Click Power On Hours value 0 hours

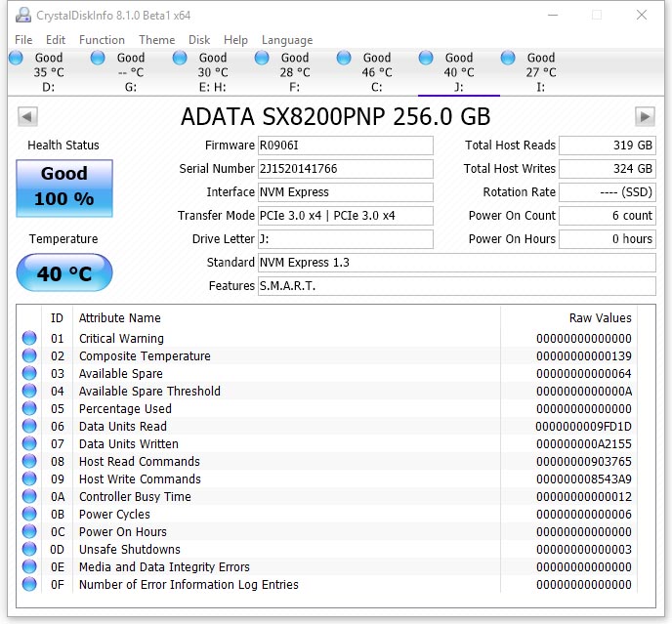tap(608, 238)
